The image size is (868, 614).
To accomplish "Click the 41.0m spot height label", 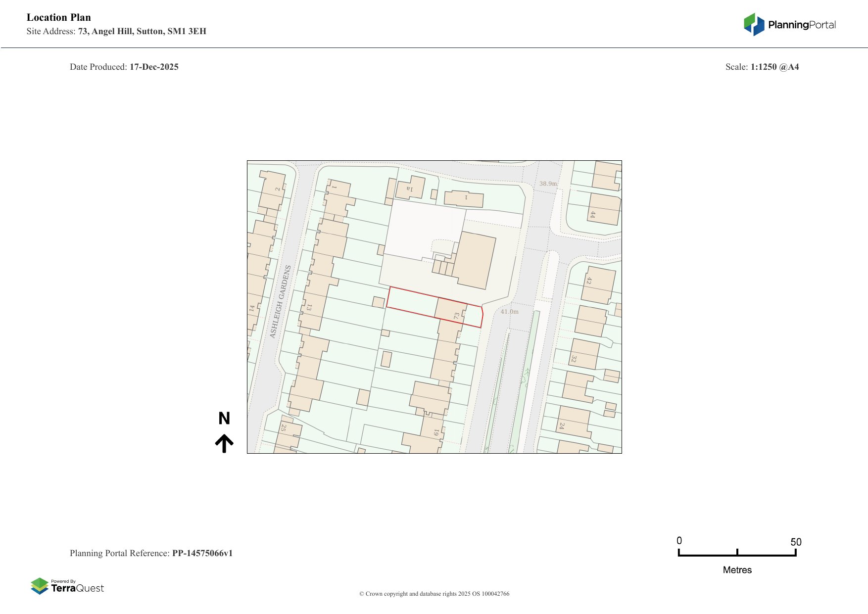I will click(x=509, y=312).
